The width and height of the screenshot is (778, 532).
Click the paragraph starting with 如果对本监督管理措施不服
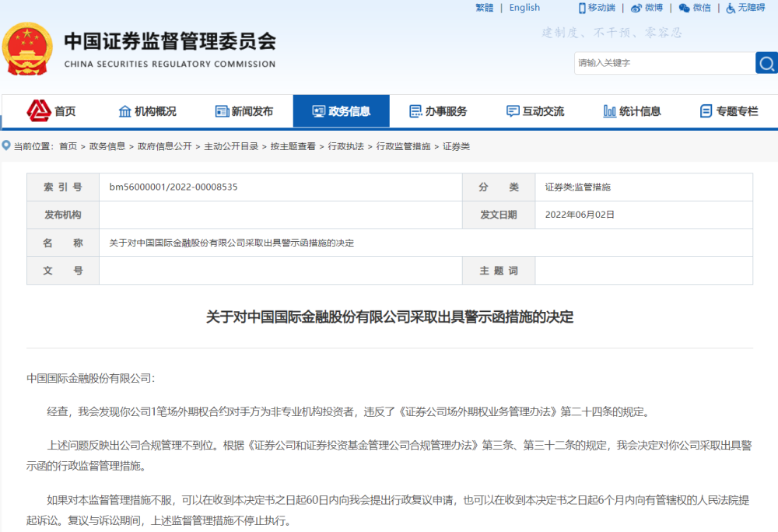coord(388,510)
